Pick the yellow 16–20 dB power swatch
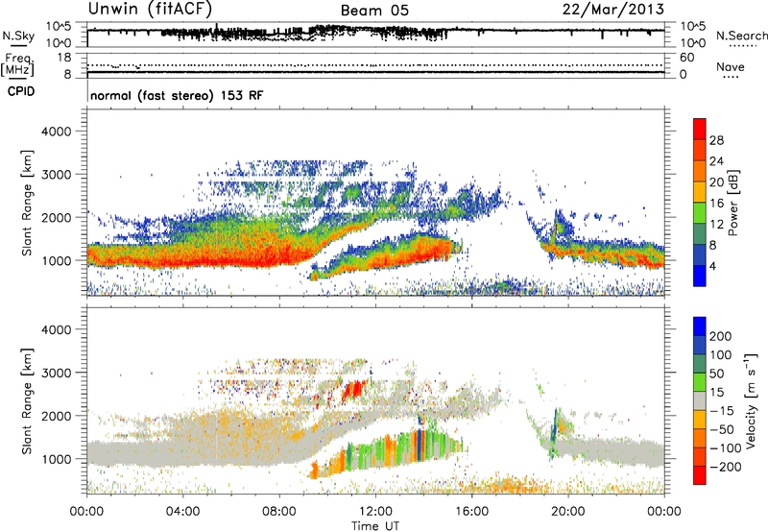Screen dimensions: 768x532 tap(700, 192)
